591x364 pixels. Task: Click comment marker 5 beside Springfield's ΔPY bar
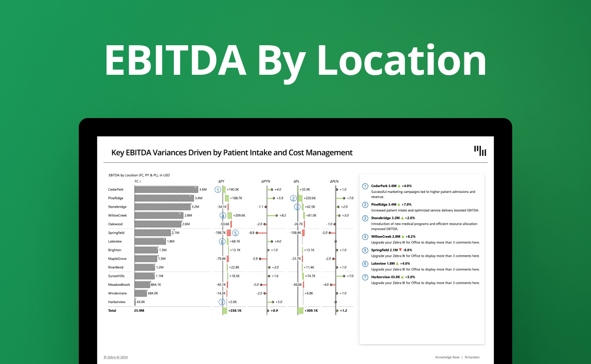point(235,233)
